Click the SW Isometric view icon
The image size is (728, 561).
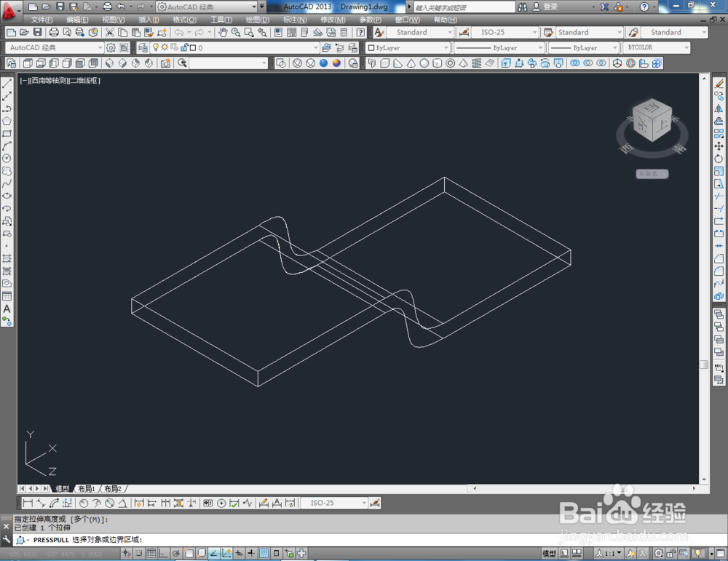click(x=110, y=63)
